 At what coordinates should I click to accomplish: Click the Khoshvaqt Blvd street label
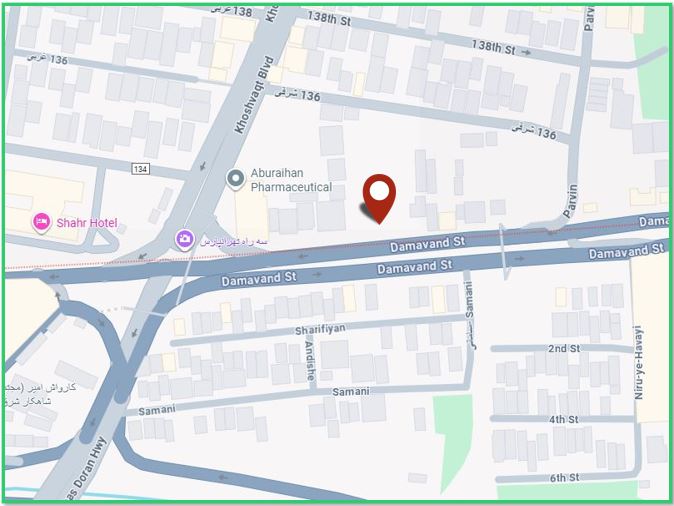point(254,95)
